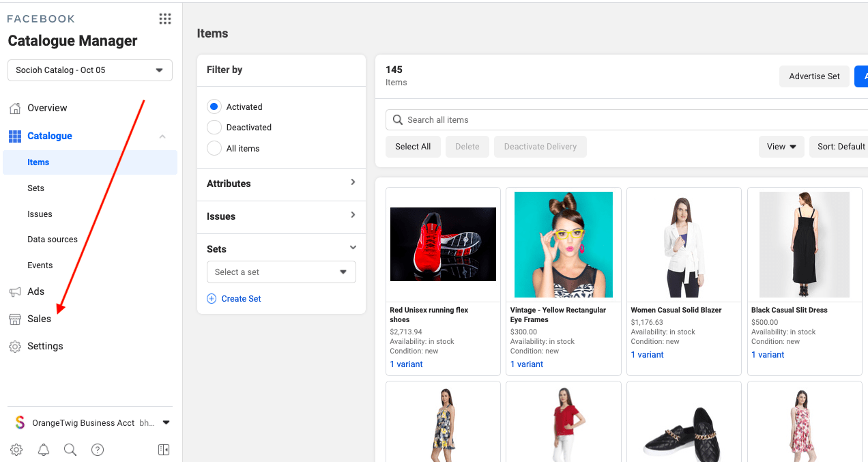Open notifications bell icon
The height and width of the screenshot is (462, 868).
click(x=44, y=450)
